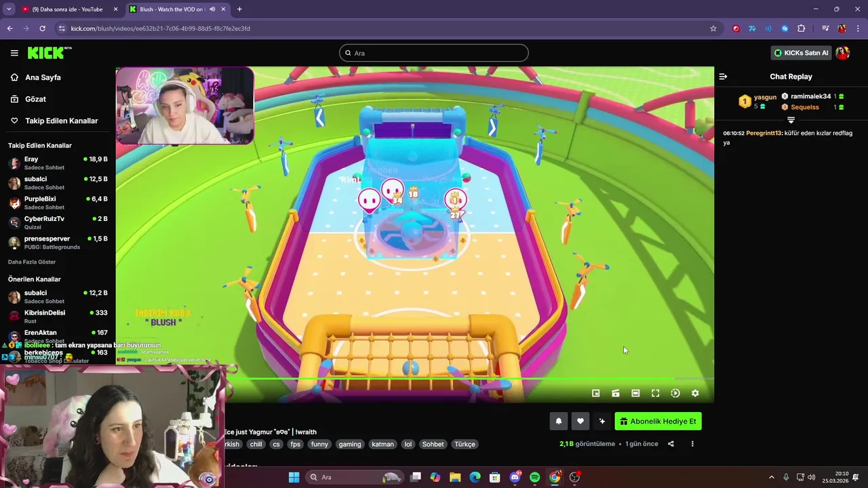Open the hamburger menu beside the KICK logo

point(14,53)
